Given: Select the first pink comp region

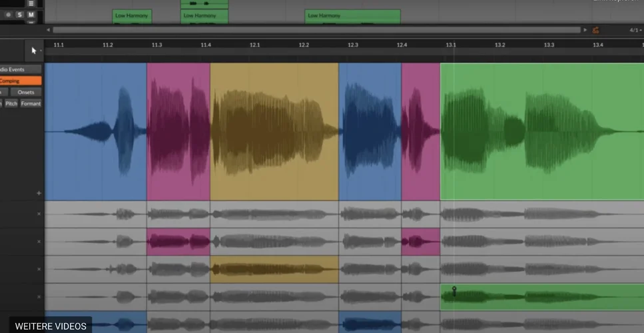Looking at the screenshot, I should 178,131.
